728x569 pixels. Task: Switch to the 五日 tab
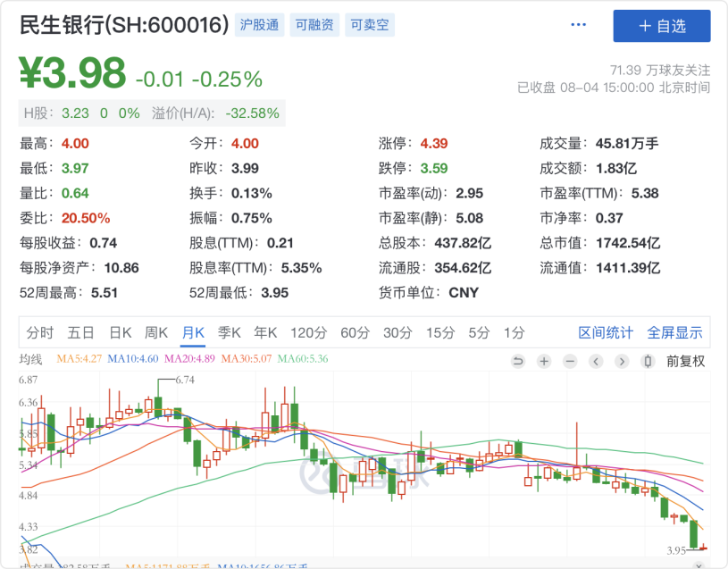point(80,332)
